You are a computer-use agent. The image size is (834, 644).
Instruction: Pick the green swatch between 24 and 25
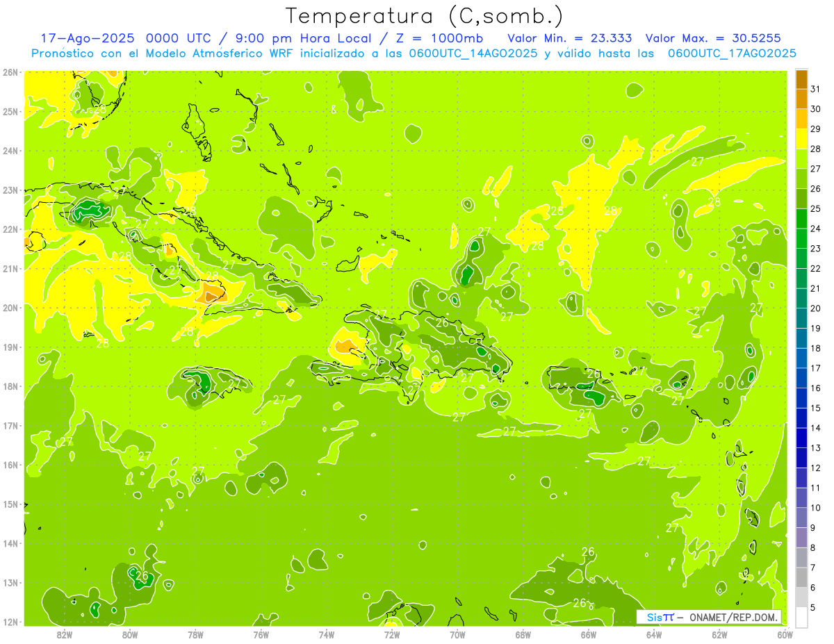pyautogui.click(x=801, y=220)
